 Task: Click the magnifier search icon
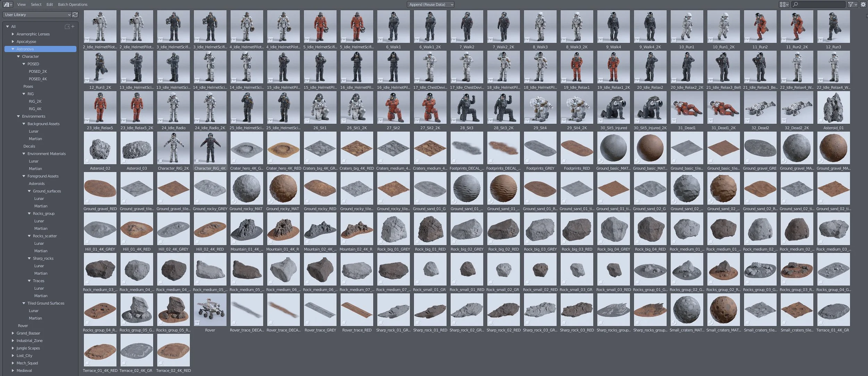tap(796, 5)
